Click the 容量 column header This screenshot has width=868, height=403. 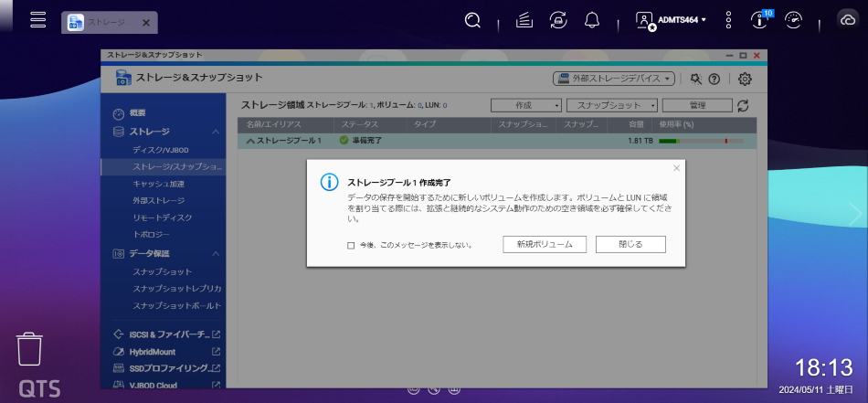click(x=636, y=124)
